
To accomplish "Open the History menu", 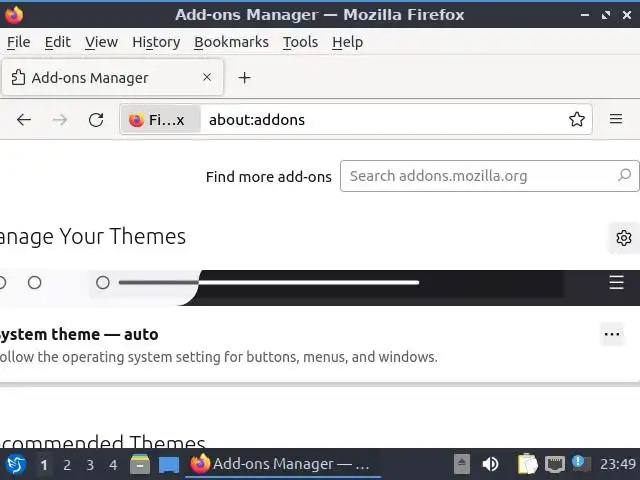I will (156, 42).
